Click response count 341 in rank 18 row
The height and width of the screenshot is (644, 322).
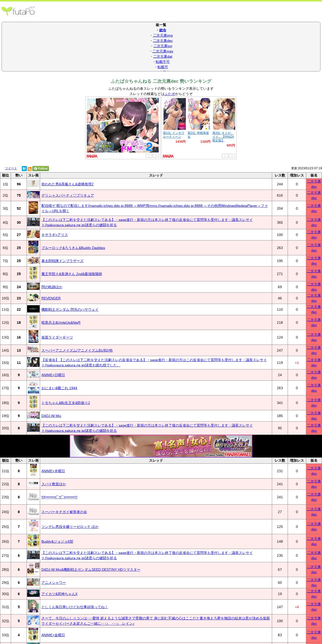[x=280, y=403]
